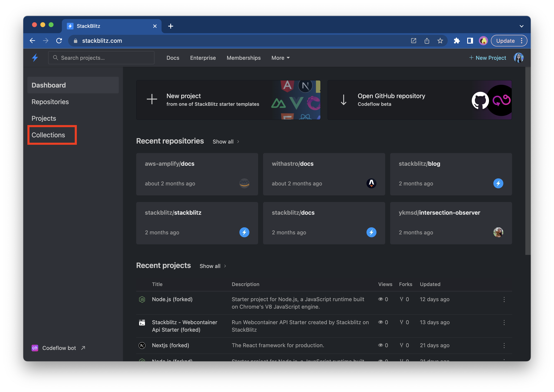Click the page vertical scrollbar
This screenshot has width=554, height=392.
528,161
